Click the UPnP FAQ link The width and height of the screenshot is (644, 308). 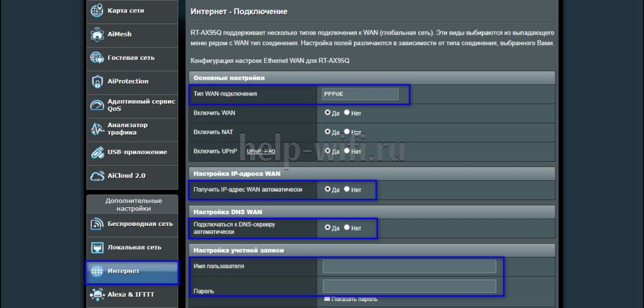[260, 152]
